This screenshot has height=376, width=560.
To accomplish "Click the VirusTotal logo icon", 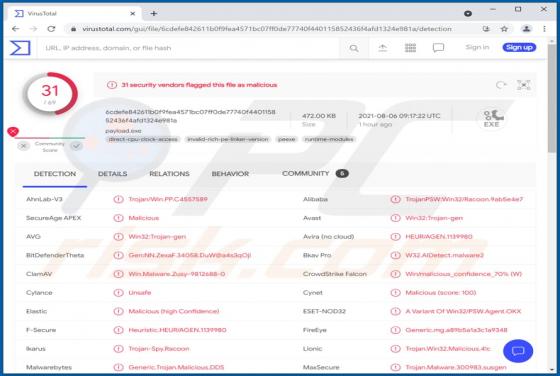I will [20, 48].
